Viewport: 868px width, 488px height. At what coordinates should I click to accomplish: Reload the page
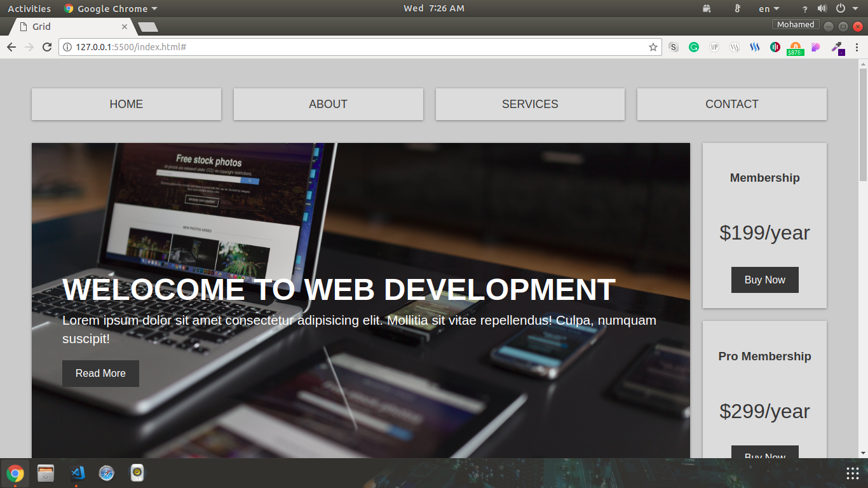[46, 47]
